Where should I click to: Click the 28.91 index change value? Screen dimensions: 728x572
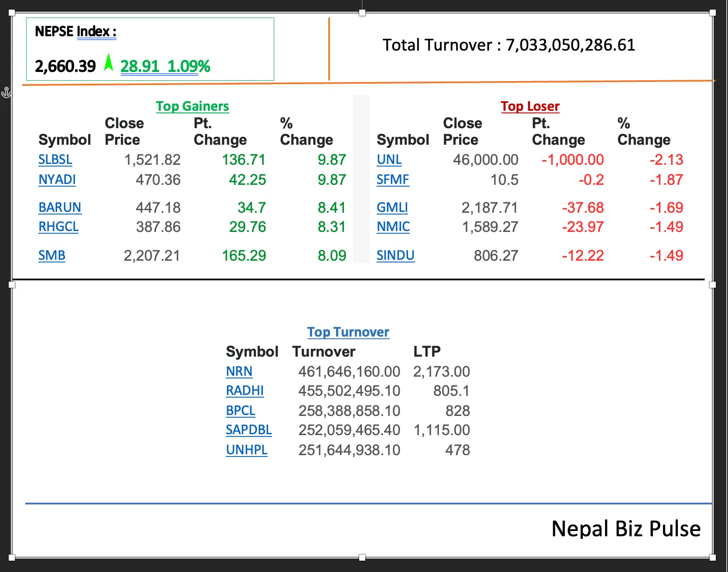(139, 66)
